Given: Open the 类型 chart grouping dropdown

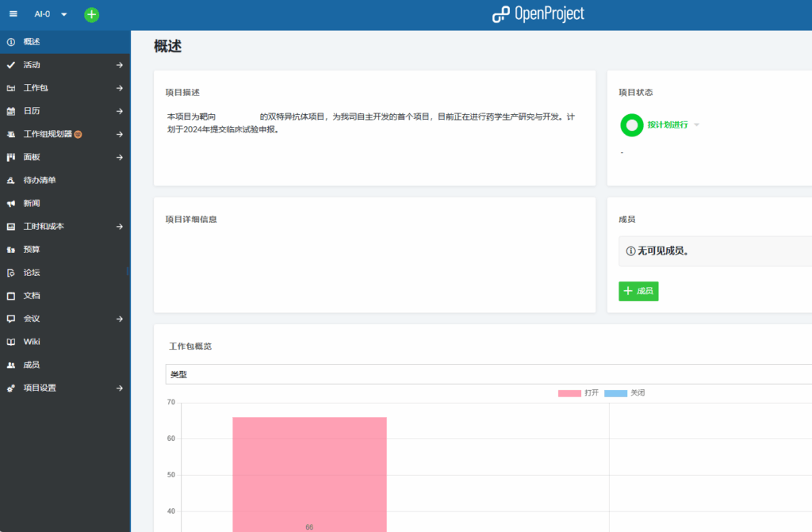Looking at the screenshot, I should (488, 374).
